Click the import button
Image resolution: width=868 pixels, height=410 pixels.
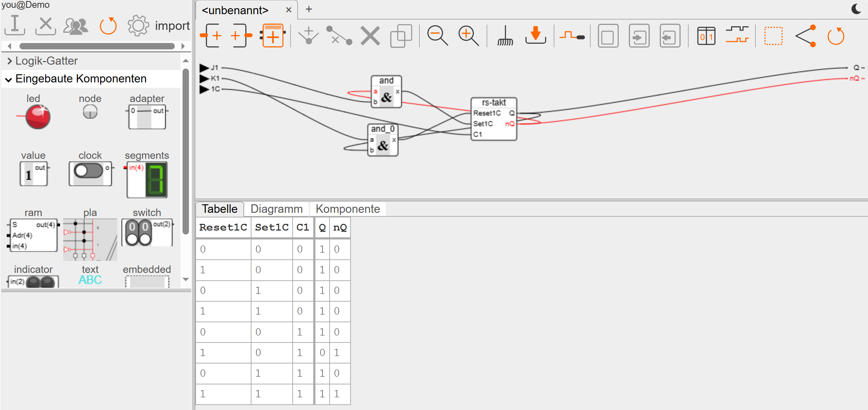172,26
